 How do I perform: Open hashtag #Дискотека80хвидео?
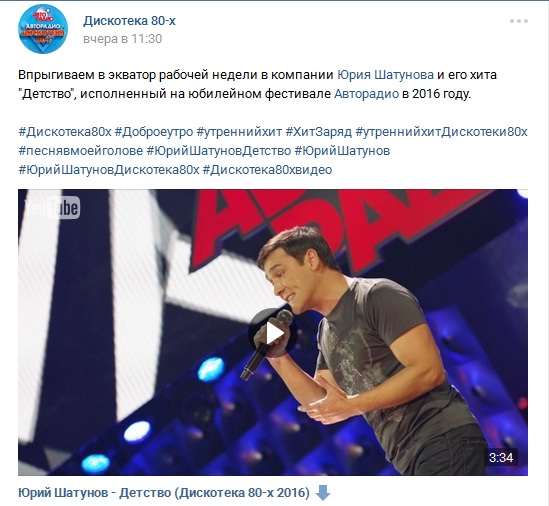(x=267, y=169)
